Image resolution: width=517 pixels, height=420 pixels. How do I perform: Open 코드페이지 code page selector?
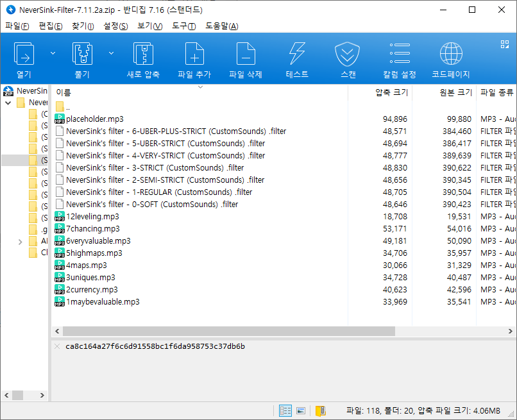451,60
